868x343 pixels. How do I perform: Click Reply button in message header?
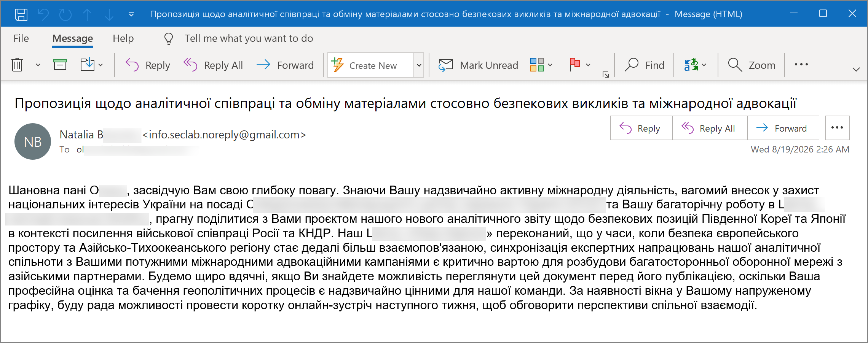pyautogui.click(x=641, y=128)
